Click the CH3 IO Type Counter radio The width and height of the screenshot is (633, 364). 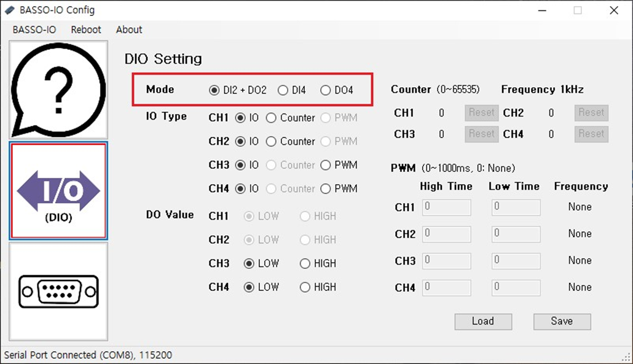tap(290, 165)
